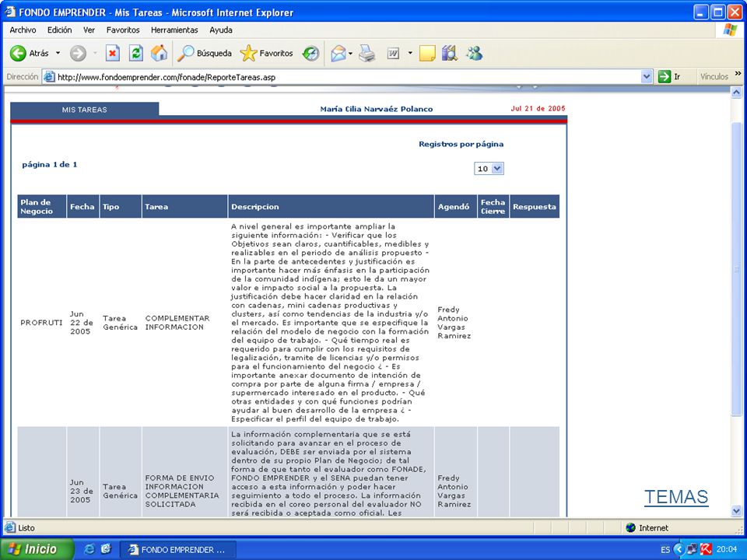Expand hidden tray icons arrow

679,550
